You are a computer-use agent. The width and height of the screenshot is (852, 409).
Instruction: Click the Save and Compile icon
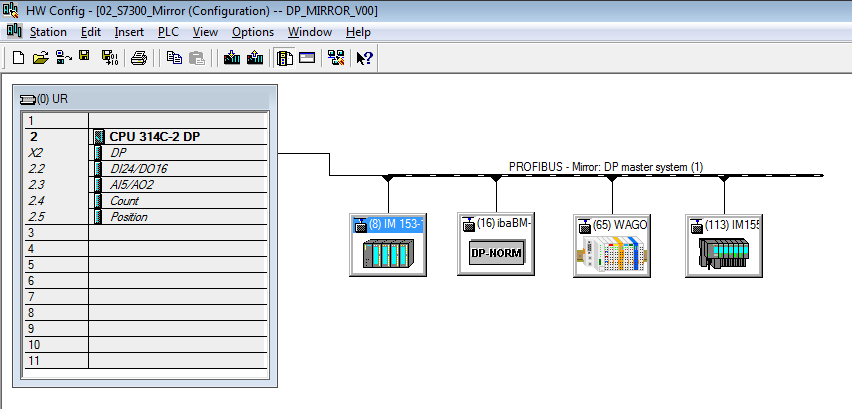(x=108, y=58)
